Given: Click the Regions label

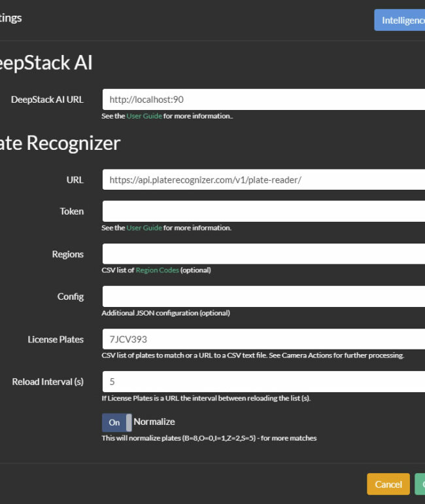Looking at the screenshot, I should pyautogui.click(x=68, y=254).
